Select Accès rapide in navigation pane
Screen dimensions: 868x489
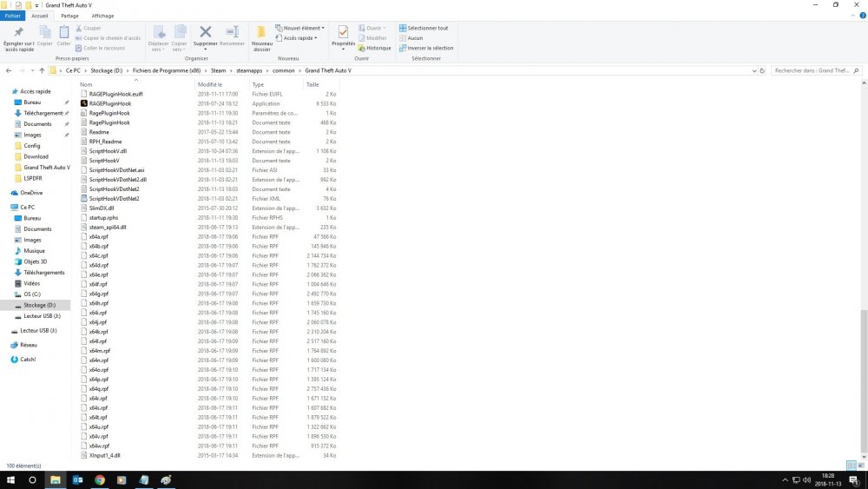[x=36, y=91]
